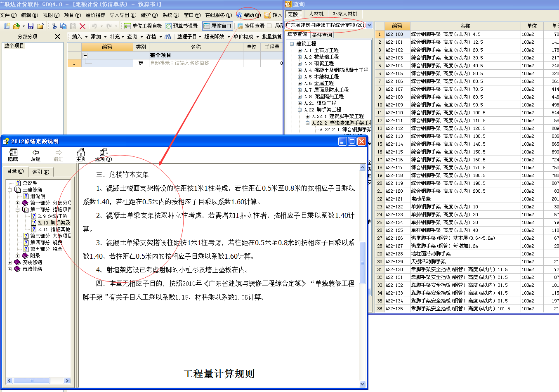Open the 查询 dropdown in main toolbar
The width and height of the screenshot is (559, 392).
point(135,37)
